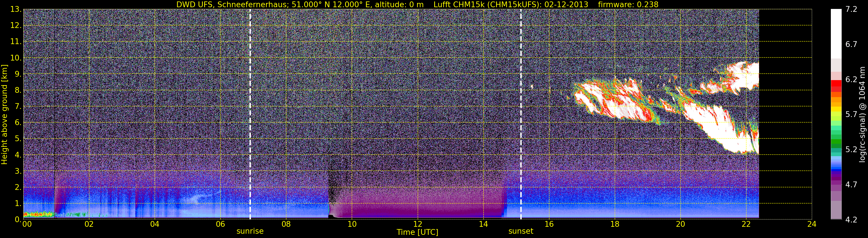
Task: Click the 'sunrise' label below the axis
Action: pos(250,231)
